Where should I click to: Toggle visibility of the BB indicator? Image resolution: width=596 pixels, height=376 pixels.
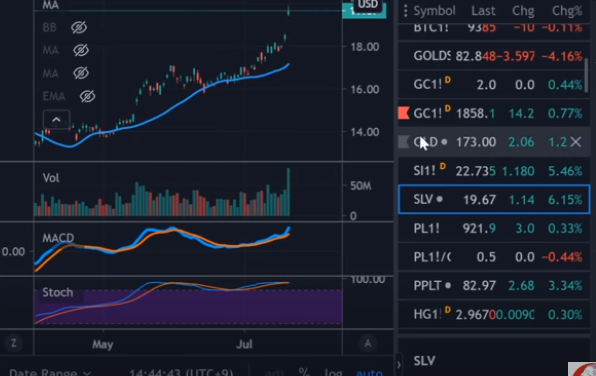point(79,27)
